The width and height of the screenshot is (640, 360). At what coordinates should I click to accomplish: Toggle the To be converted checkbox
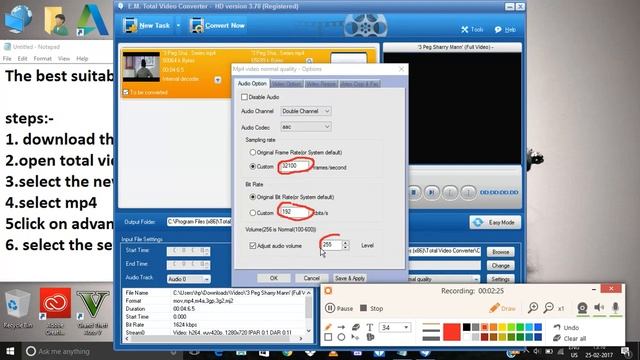tap(126, 92)
